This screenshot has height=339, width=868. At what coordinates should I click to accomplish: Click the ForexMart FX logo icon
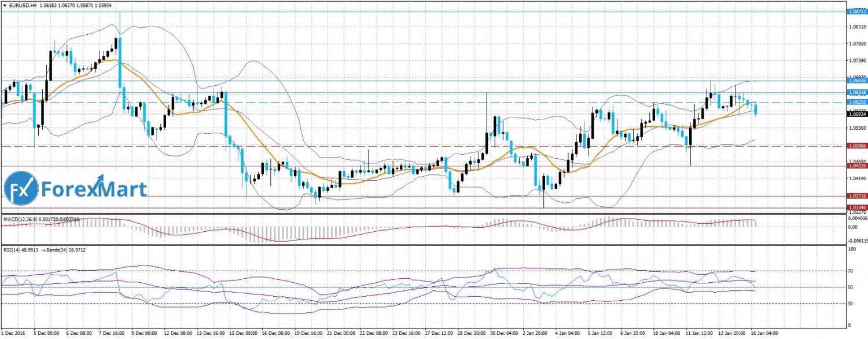tap(21, 188)
